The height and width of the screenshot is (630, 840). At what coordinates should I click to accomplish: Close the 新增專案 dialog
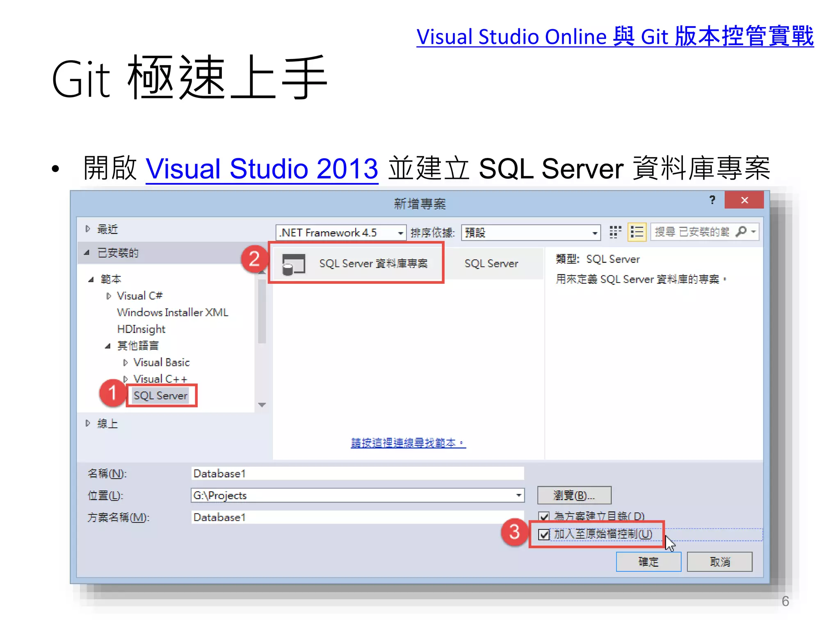pos(744,200)
